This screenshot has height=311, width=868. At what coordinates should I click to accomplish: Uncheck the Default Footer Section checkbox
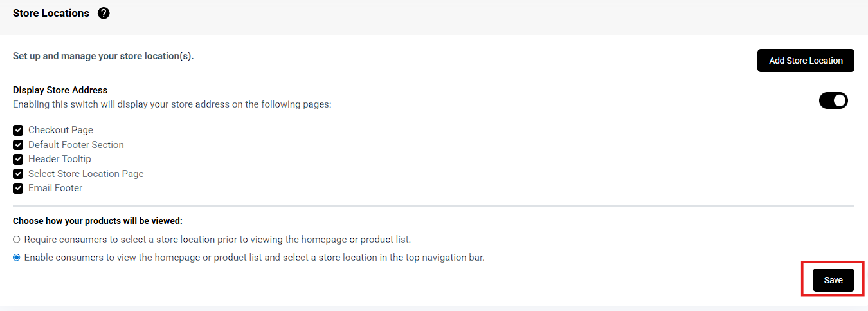[x=18, y=145]
